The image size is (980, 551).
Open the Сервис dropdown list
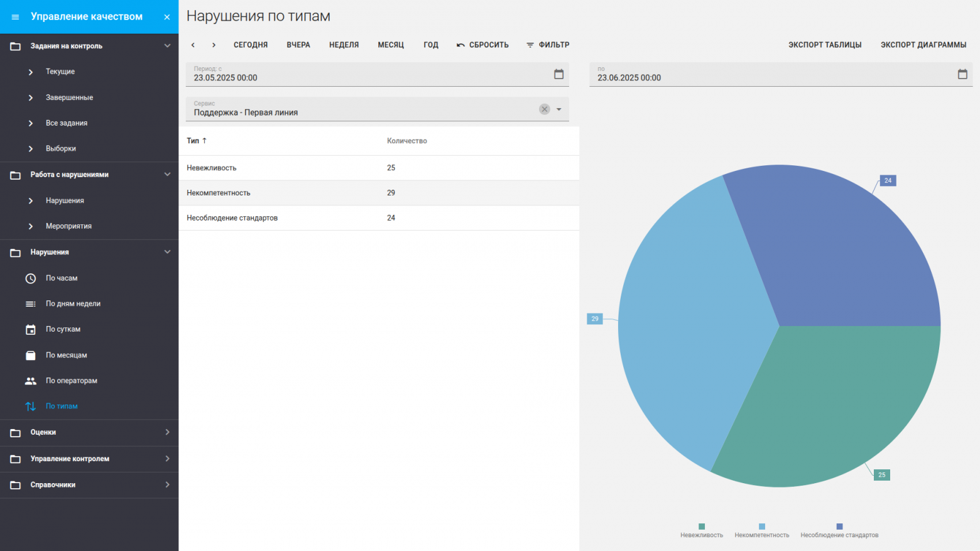click(x=558, y=109)
